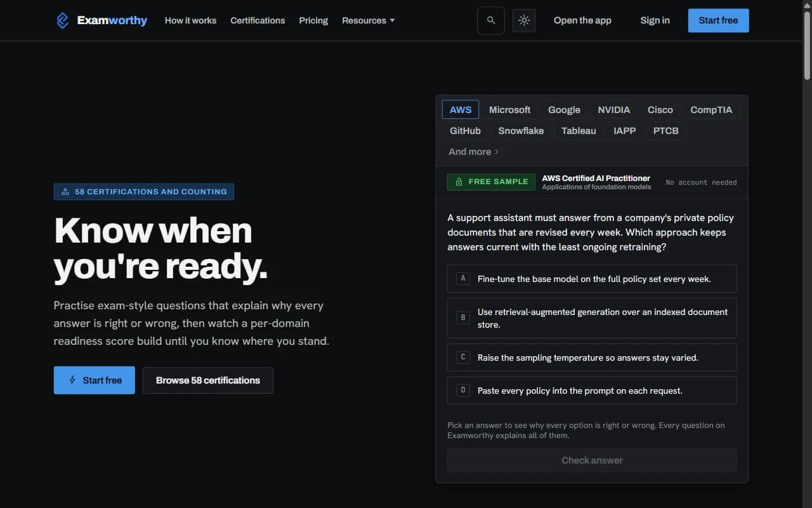Click the hero Start free button

point(94,380)
